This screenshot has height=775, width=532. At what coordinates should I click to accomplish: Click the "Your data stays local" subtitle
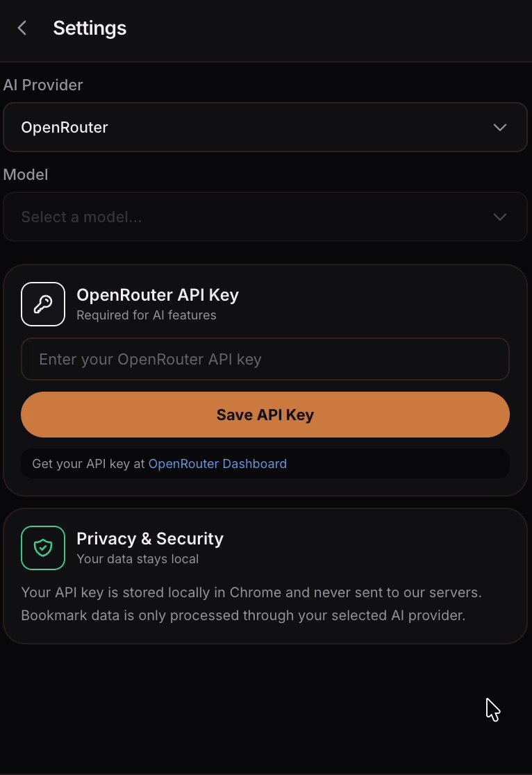[x=138, y=559]
